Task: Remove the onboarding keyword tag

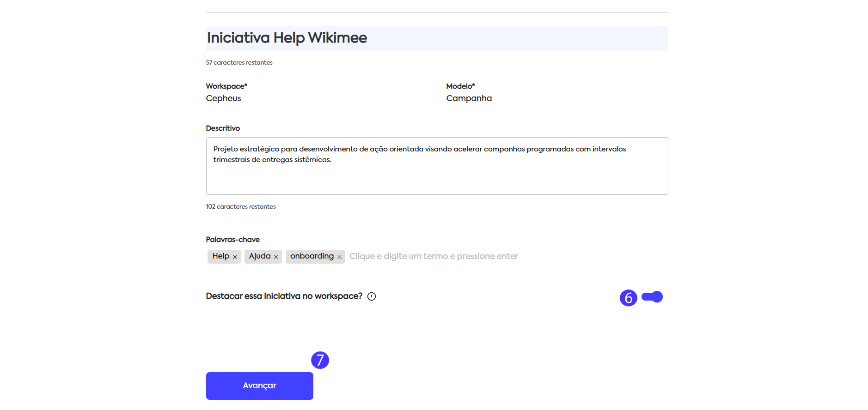Action: (x=339, y=257)
